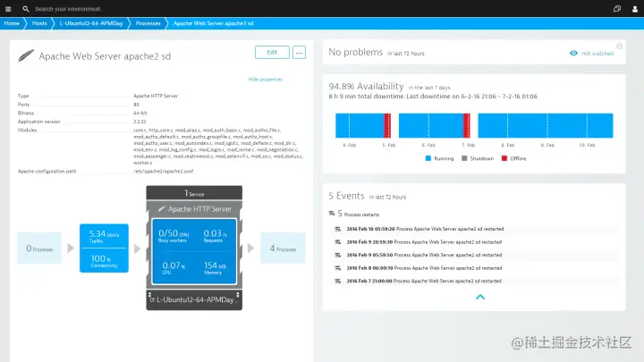The height and width of the screenshot is (362, 644).
Task: Click the Process restarts event icon
Action: pyautogui.click(x=332, y=214)
